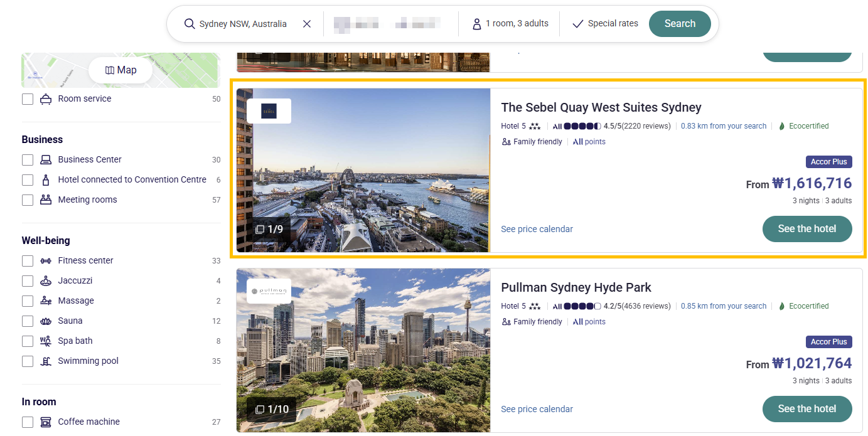
Task: Click See the hotel for Sebel Quay West
Action: [x=807, y=229]
